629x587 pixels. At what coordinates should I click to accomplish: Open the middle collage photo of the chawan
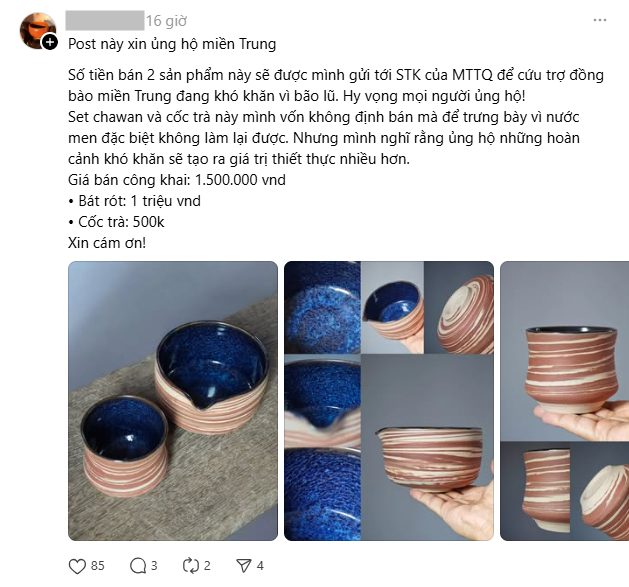(389, 401)
